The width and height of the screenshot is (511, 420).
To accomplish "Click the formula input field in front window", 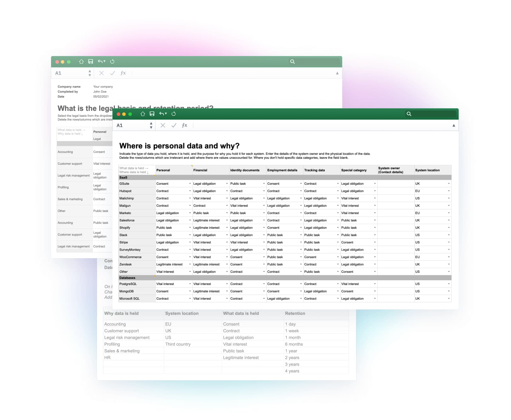I will [x=321, y=125].
